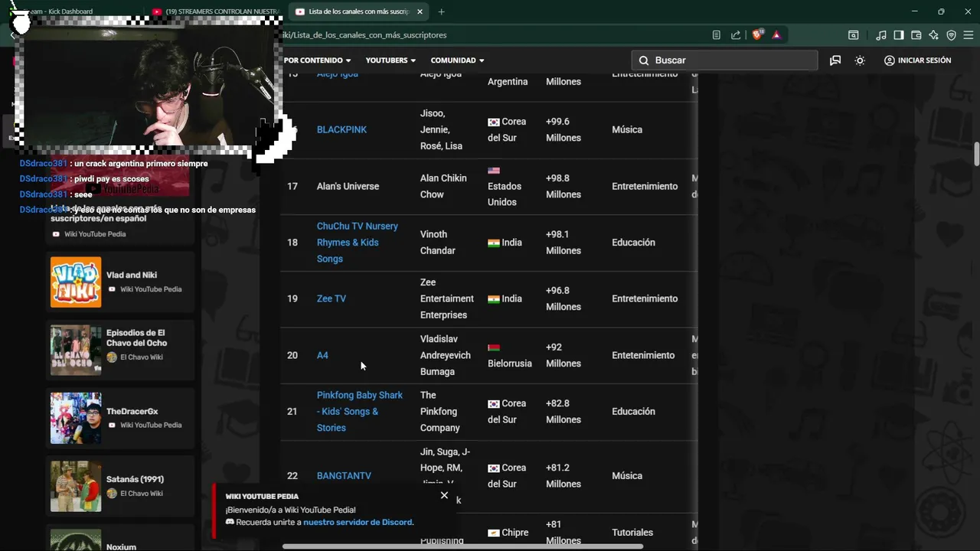Open the BLACKPINK channel link
Image resolution: width=980 pixels, height=551 pixels.
click(341, 130)
